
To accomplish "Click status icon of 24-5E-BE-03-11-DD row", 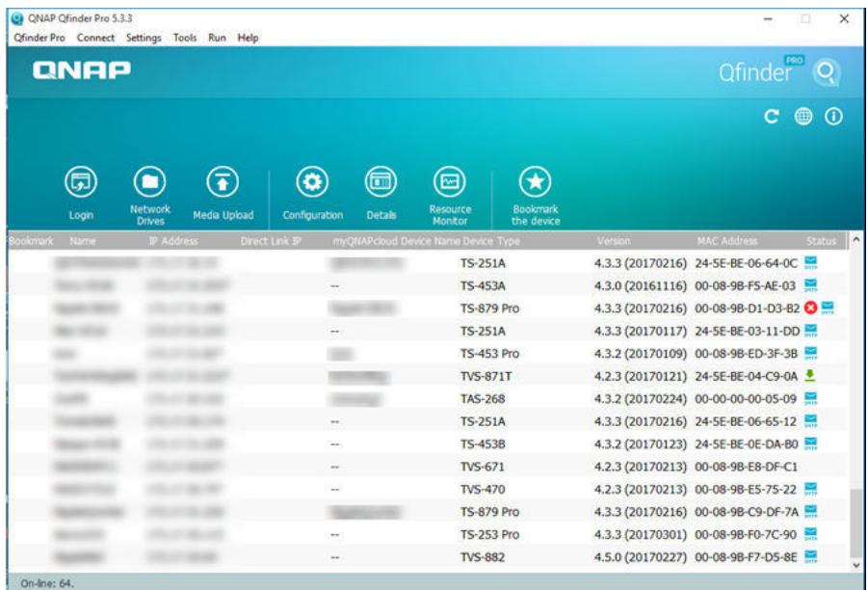I will click(810, 331).
